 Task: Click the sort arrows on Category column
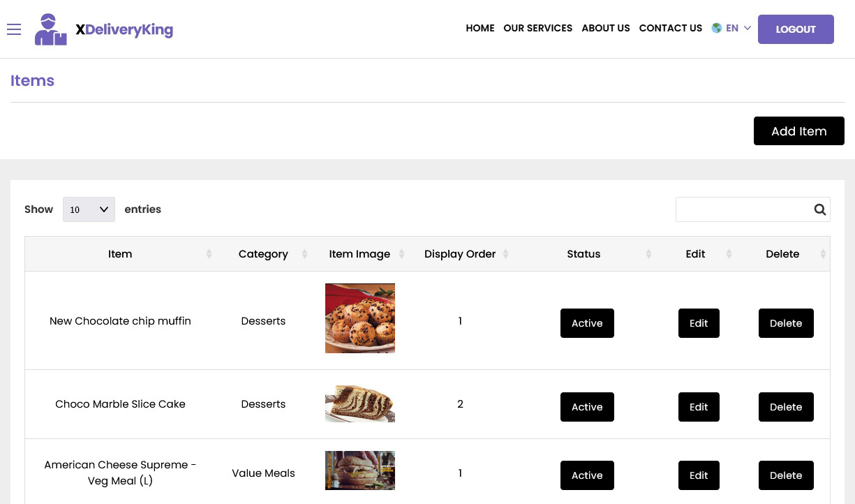pyautogui.click(x=304, y=253)
